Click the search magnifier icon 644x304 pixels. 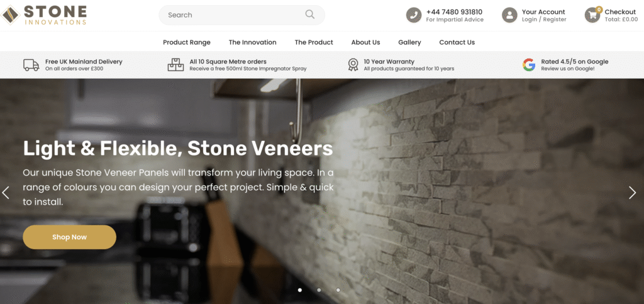pyautogui.click(x=309, y=14)
